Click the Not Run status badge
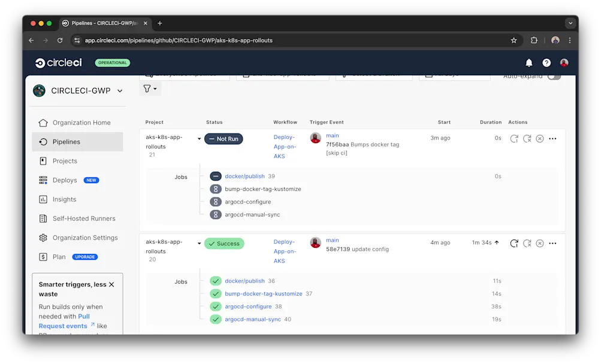This screenshot has width=601, height=364. click(224, 139)
